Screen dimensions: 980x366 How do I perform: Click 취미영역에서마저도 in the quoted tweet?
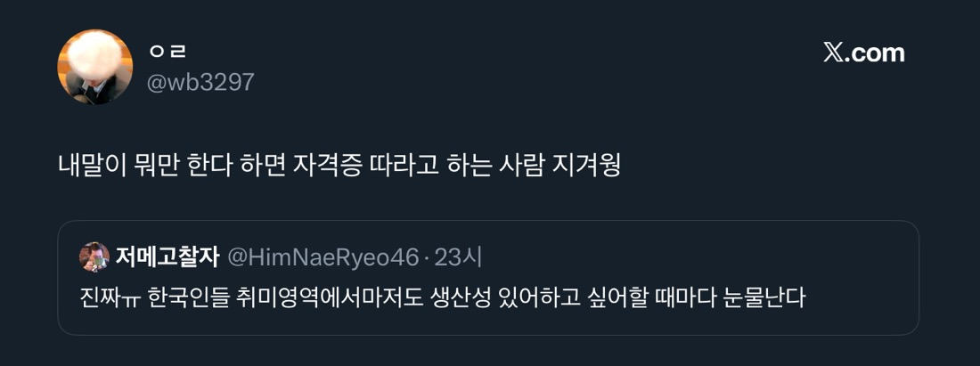pos(316,297)
